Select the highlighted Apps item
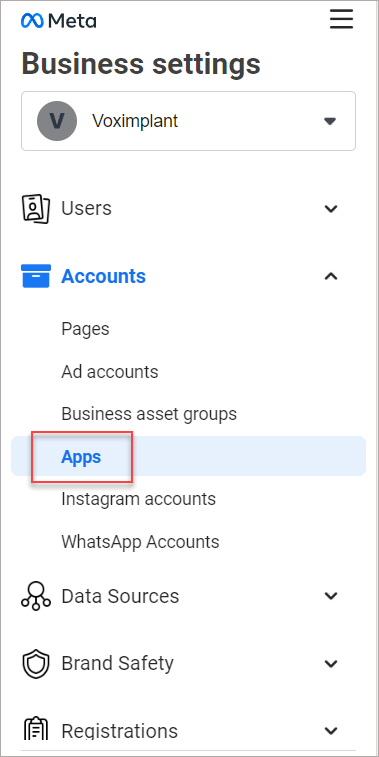 pos(188,456)
